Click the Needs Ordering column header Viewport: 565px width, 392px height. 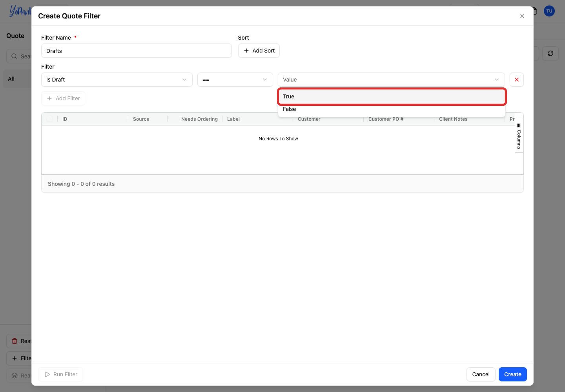pos(199,119)
